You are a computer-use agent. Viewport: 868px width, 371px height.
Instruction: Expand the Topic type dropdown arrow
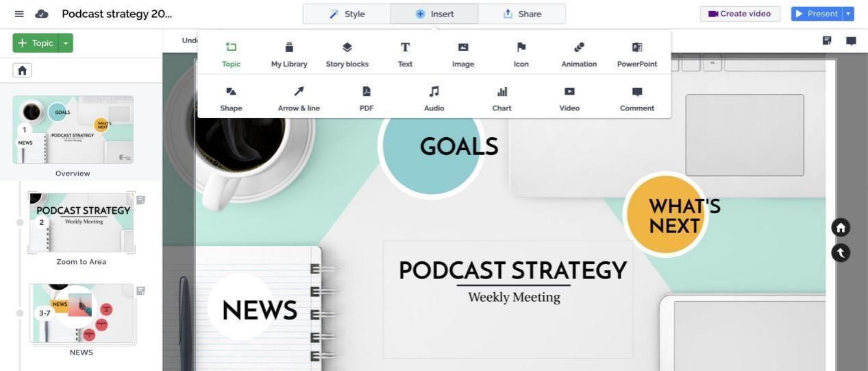click(66, 43)
